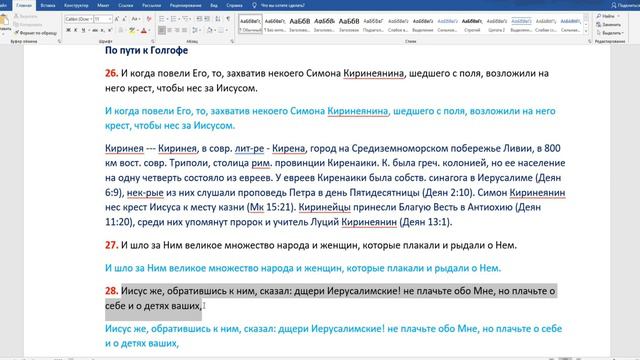Click the bullet list icon
This screenshot has width=640, height=360.
click(x=161, y=19)
